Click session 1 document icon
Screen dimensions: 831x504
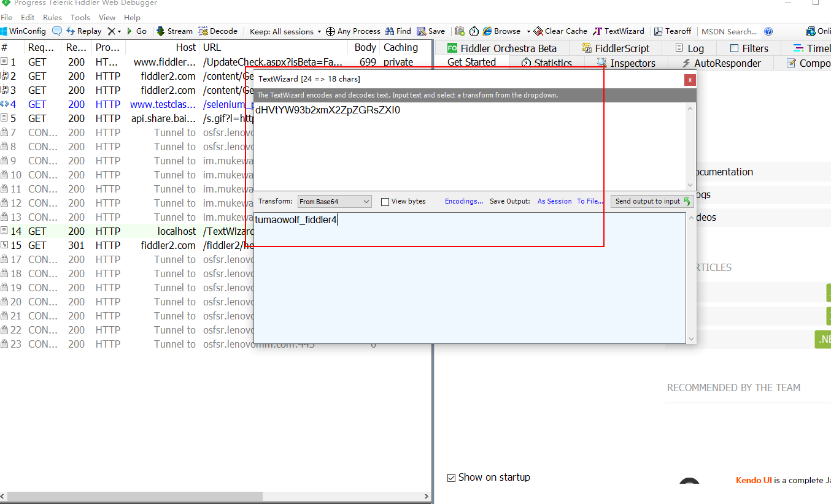coord(5,62)
